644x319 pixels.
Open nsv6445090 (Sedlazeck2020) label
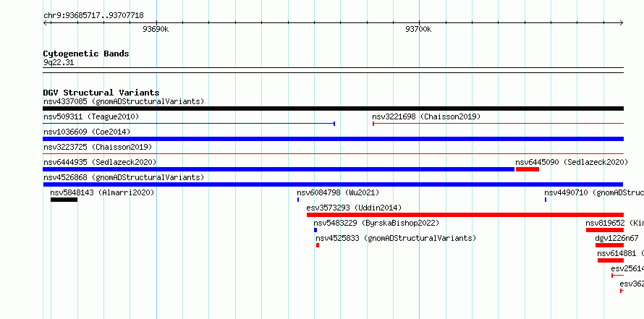pos(572,162)
